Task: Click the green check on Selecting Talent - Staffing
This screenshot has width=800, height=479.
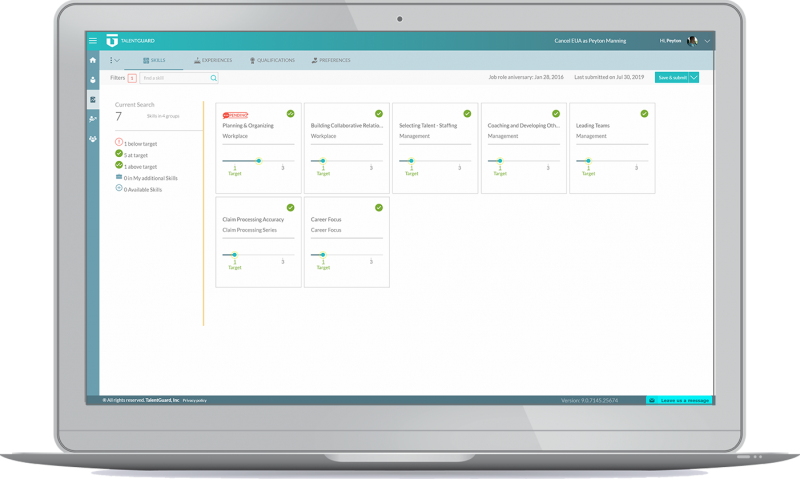Action: click(467, 114)
